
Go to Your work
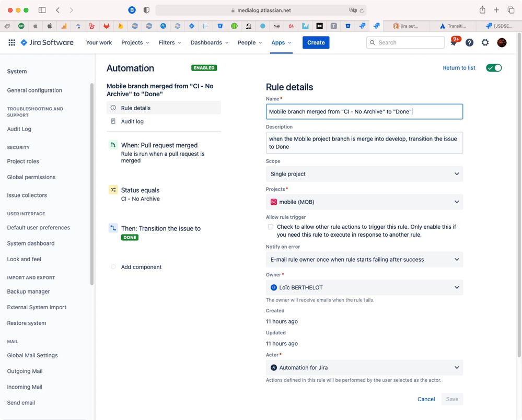pos(99,43)
